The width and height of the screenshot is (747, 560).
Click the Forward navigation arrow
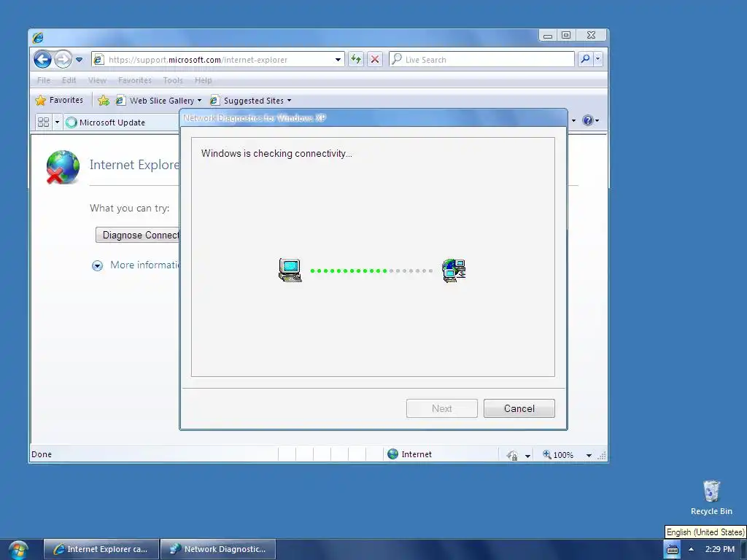[63, 60]
